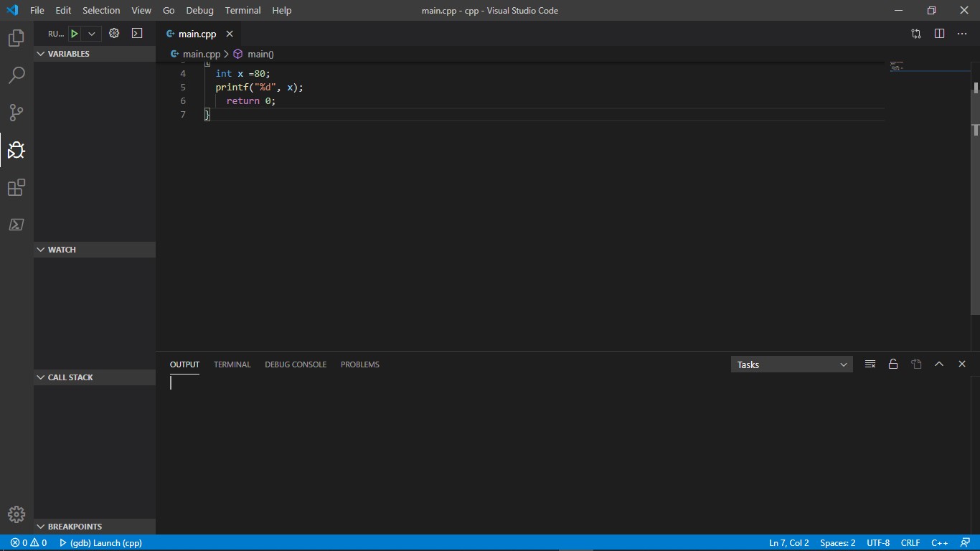This screenshot has height=551, width=980.
Task: Split the editor to the right
Action: [939, 34]
